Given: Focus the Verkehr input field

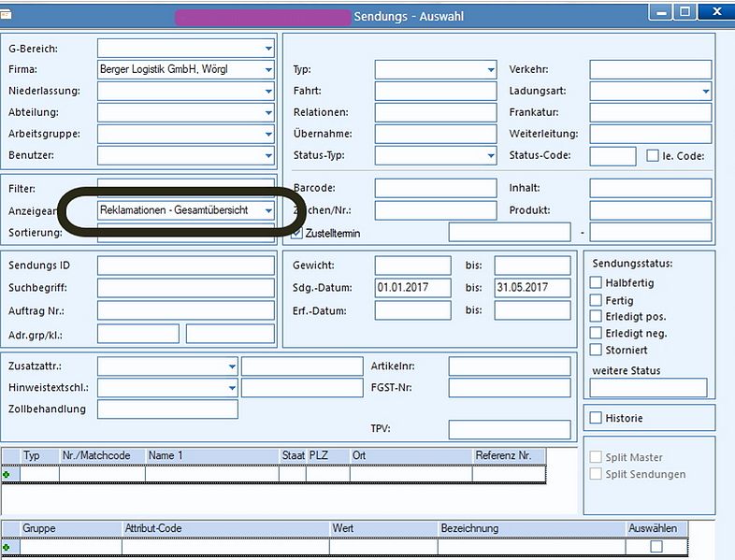Looking at the screenshot, I should pos(651,70).
